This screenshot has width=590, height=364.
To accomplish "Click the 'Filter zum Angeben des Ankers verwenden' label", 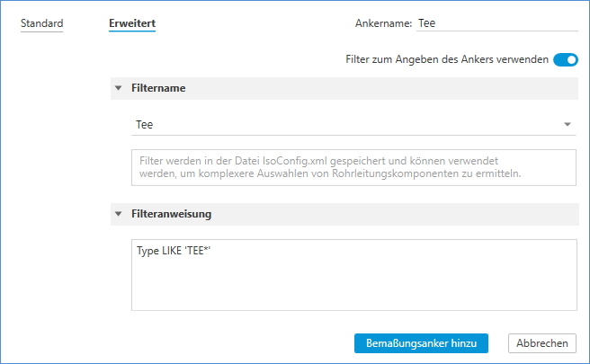I will tap(447, 60).
